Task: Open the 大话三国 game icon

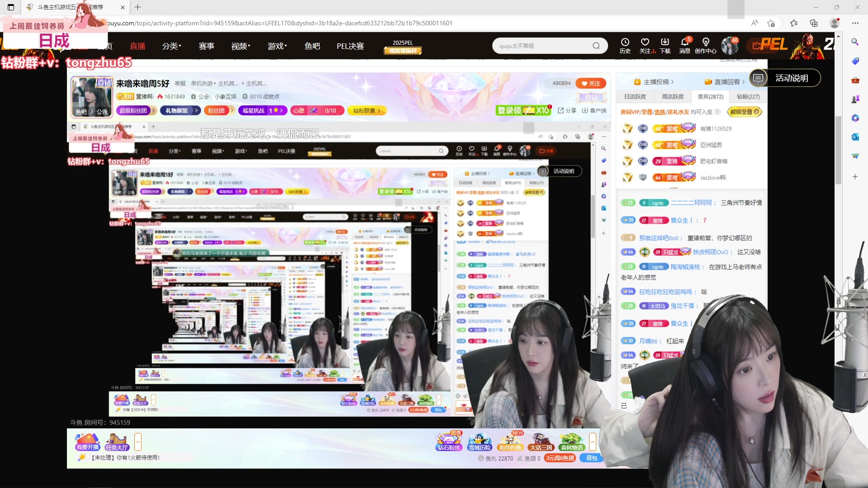Action: click(541, 442)
